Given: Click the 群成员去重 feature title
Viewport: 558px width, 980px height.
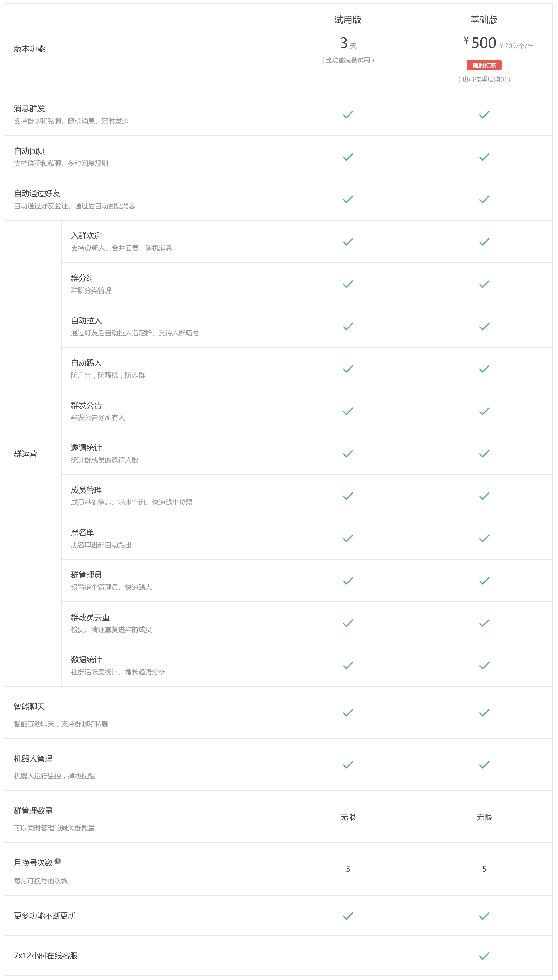Looking at the screenshot, I should [x=90, y=617].
